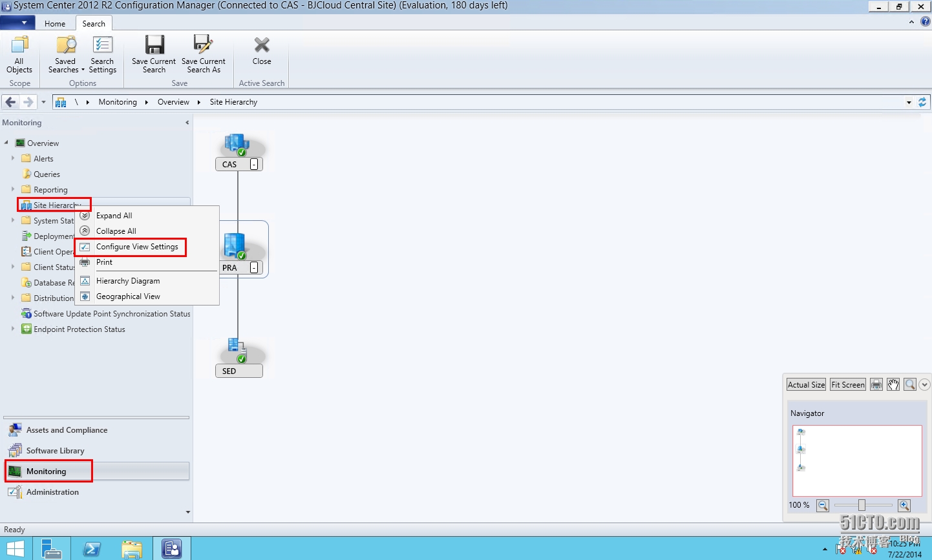This screenshot has height=560, width=932.
Task: Click the Site Hierarchy breadcrumb segment
Action: 233,102
